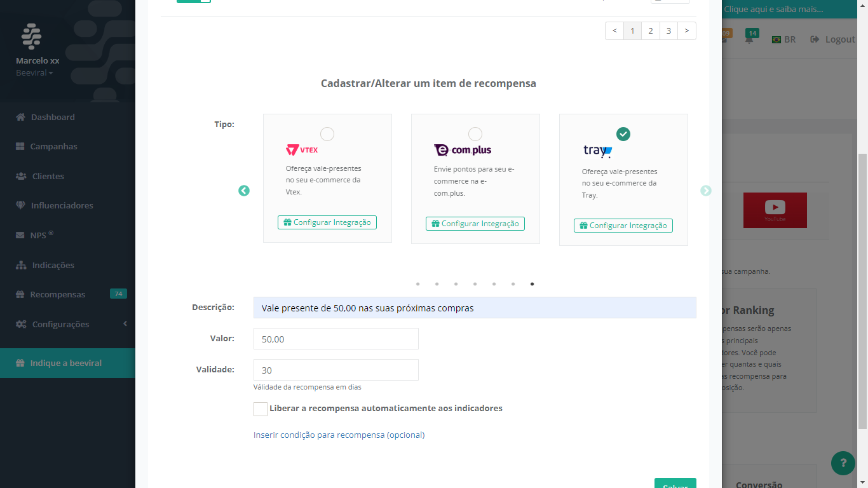Open the Beeviral account dropdown
The image size is (868, 488).
pyautogui.click(x=34, y=73)
